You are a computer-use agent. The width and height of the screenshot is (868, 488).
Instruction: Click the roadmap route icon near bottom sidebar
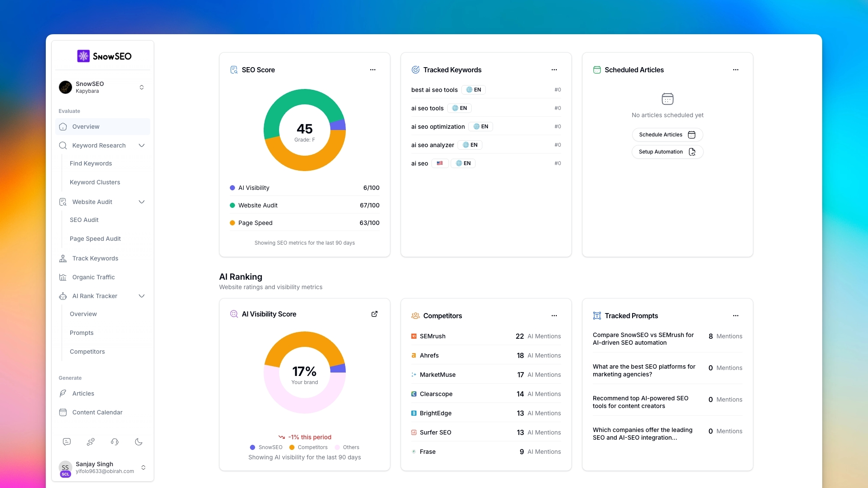(90, 442)
